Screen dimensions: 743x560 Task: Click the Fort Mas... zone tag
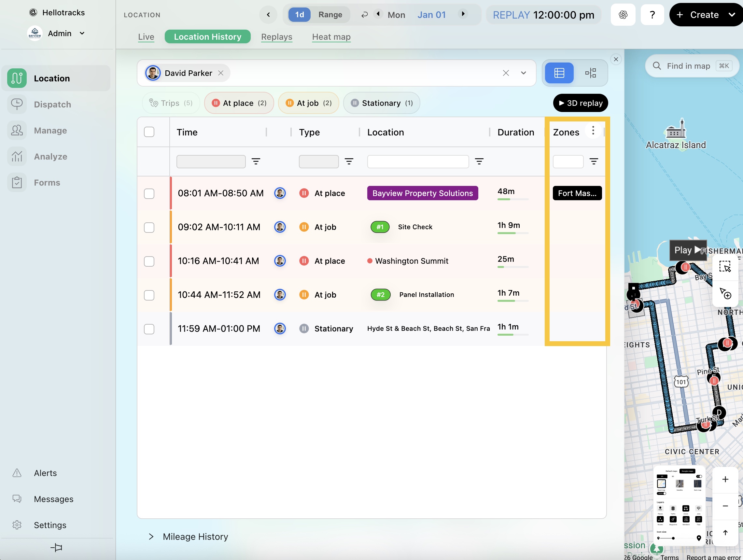577,193
